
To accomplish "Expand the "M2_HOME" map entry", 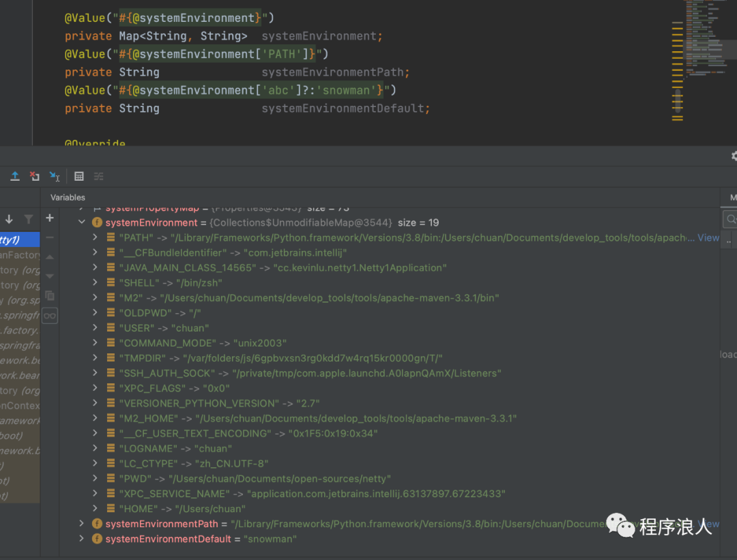I will tap(95, 417).
